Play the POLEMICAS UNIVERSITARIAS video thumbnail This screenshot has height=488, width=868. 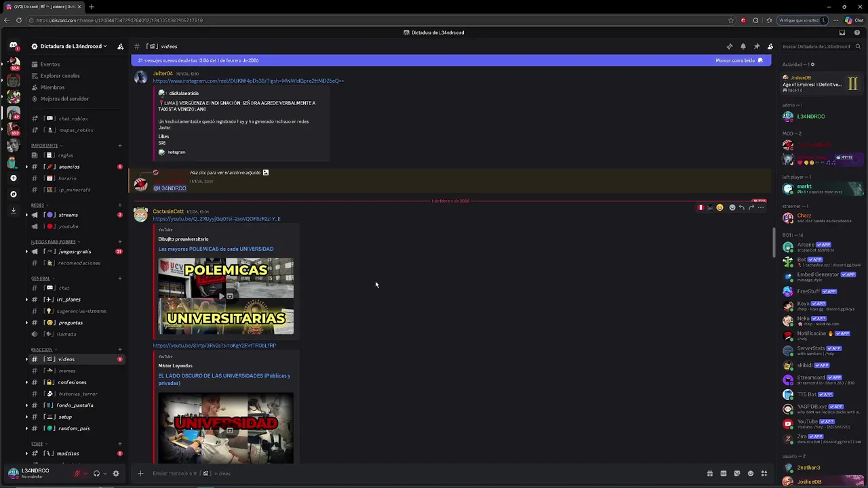pyautogui.click(x=226, y=296)
